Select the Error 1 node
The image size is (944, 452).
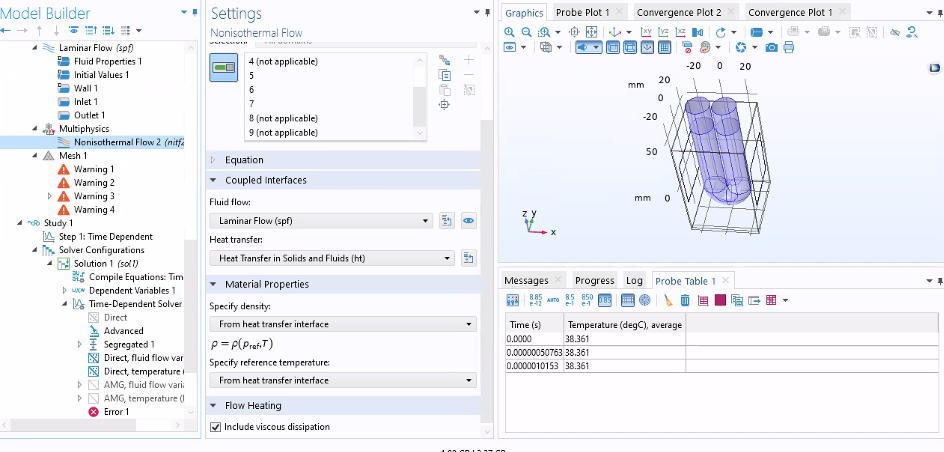point(116,412)
